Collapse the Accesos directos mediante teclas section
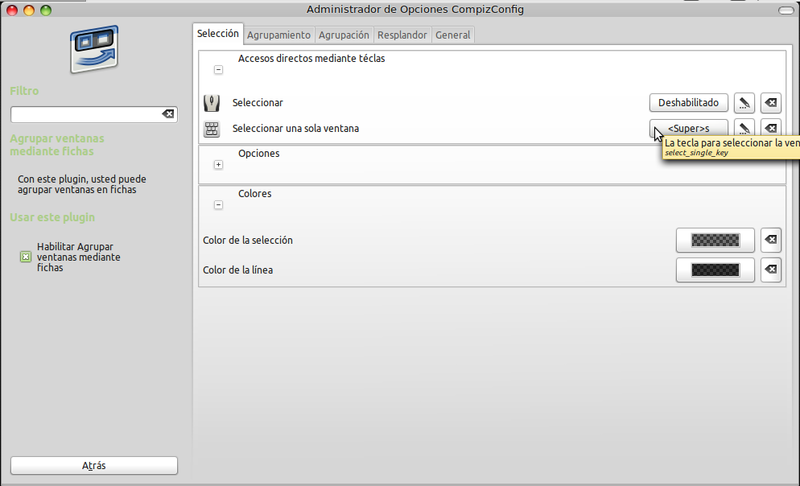 click(x=218, y=71)
